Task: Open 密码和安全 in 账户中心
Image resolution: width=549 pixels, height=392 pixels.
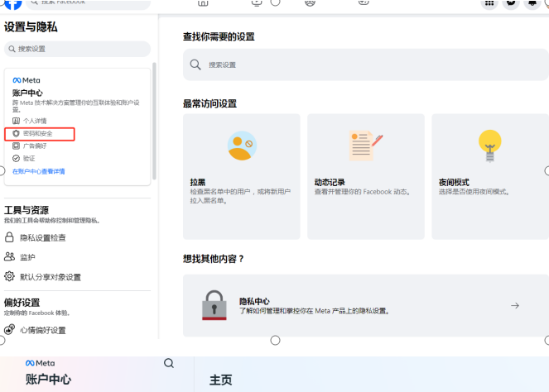Action: pos(37,133)
